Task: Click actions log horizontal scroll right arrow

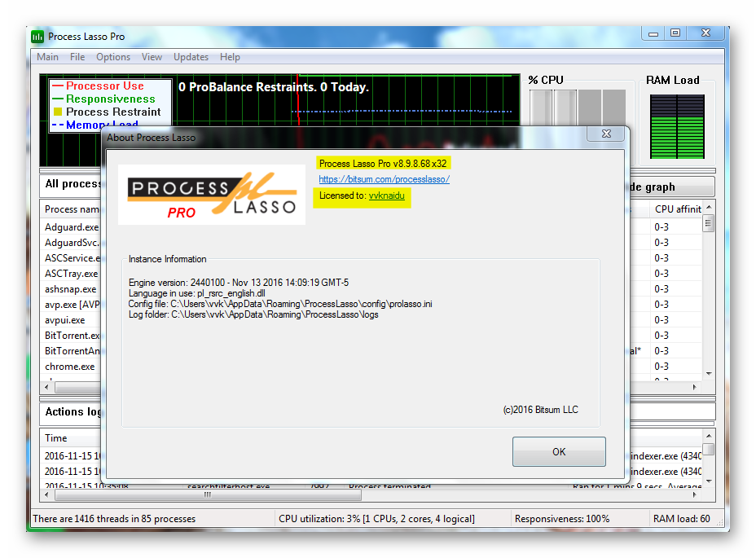Action: click(x=695, y=494)
